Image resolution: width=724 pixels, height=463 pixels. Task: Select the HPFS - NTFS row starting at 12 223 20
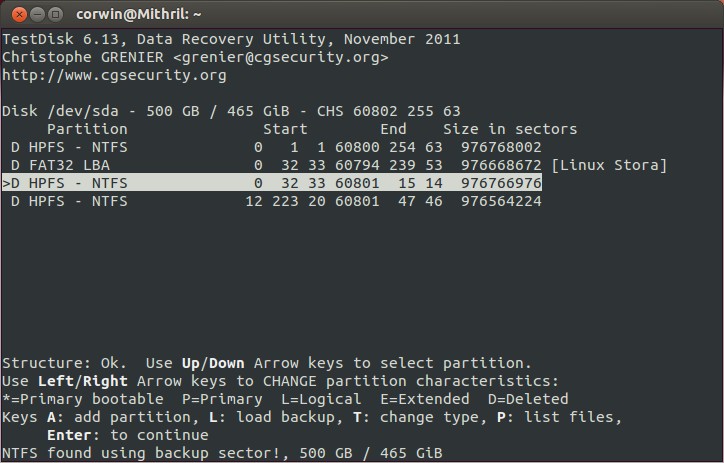272,201
